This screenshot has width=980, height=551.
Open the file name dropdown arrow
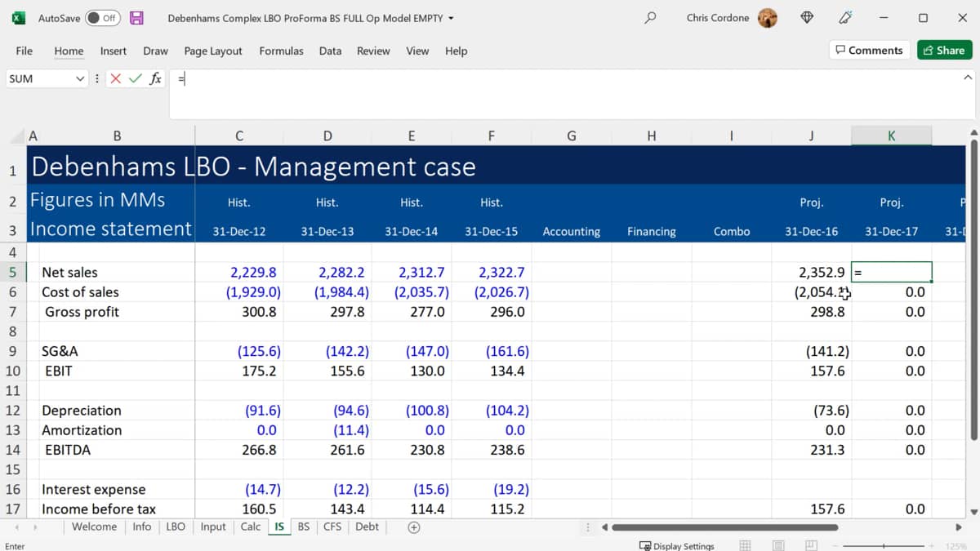(451, 18)
